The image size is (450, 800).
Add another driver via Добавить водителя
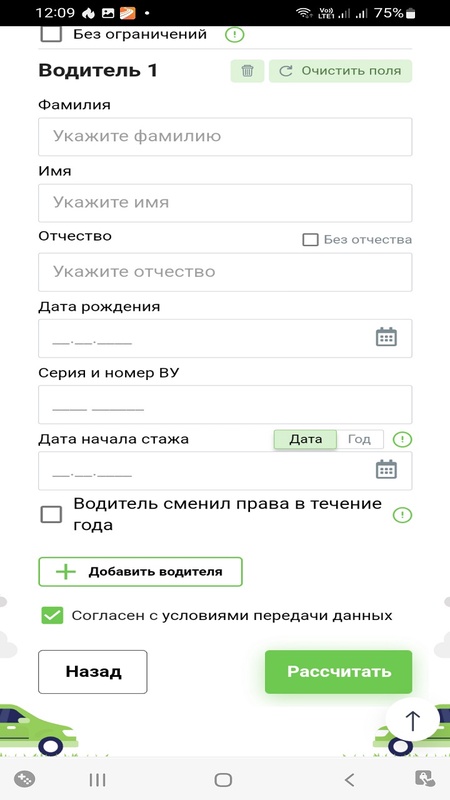tap(140, 571)
